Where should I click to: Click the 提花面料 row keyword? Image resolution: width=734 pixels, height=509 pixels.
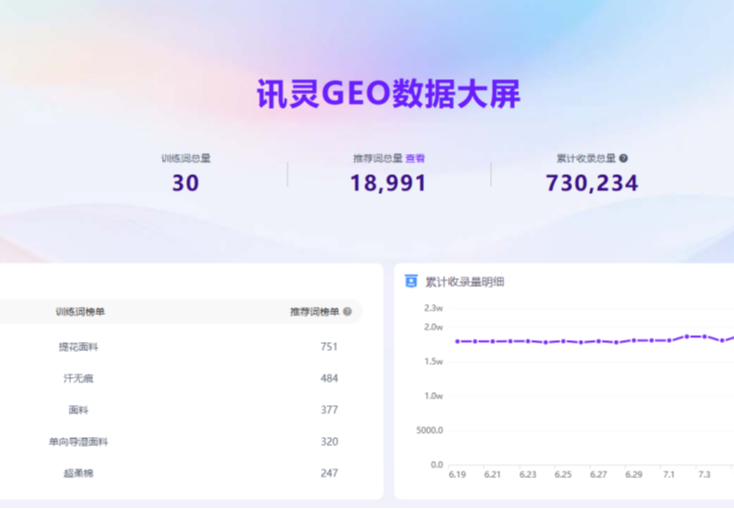coord(78,347)
